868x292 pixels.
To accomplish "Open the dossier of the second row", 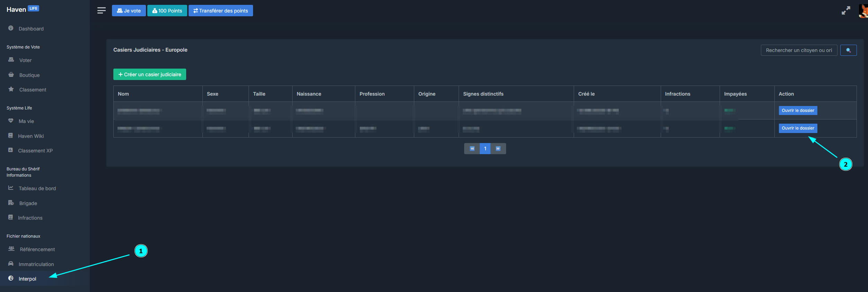I will click(x=798, y=128).
